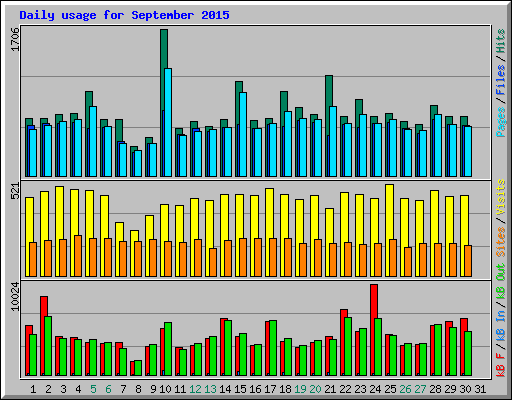Click the green weekend day label 20
Screen dimensions: 512x400
point(315,389)
